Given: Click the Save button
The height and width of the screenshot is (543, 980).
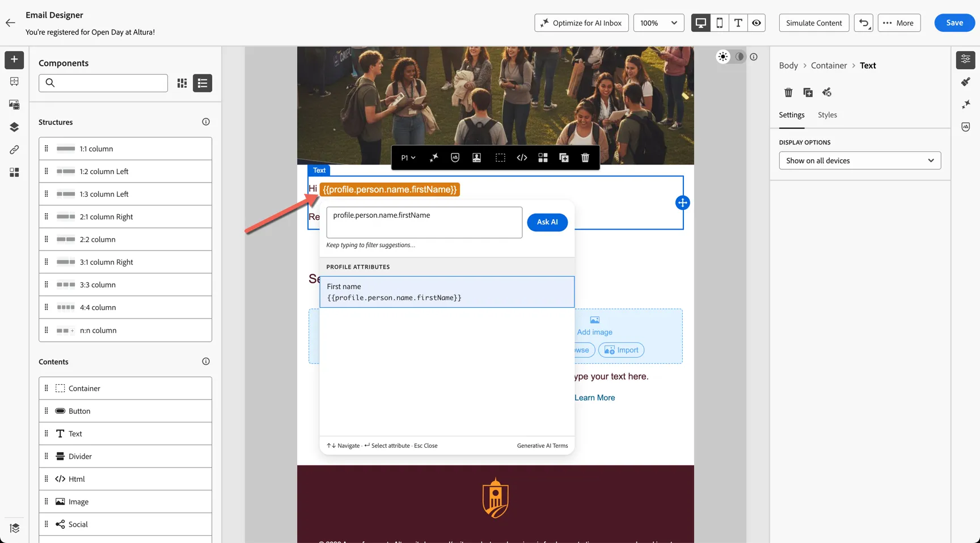Looking at the screenshot, I should (x=954, y=23).
